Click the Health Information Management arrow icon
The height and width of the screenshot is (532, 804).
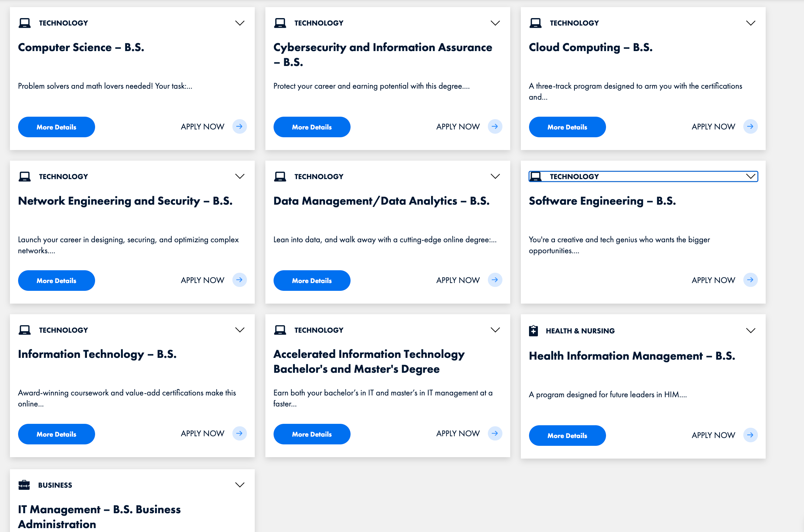click(750, 435)
